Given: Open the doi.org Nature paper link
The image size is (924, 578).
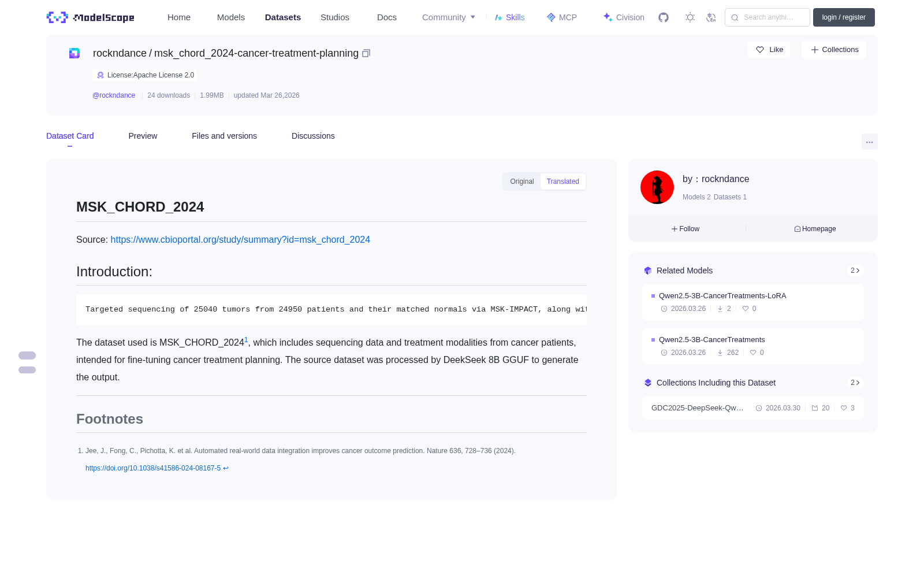Looking at the screenshot, I should [153, 468].
